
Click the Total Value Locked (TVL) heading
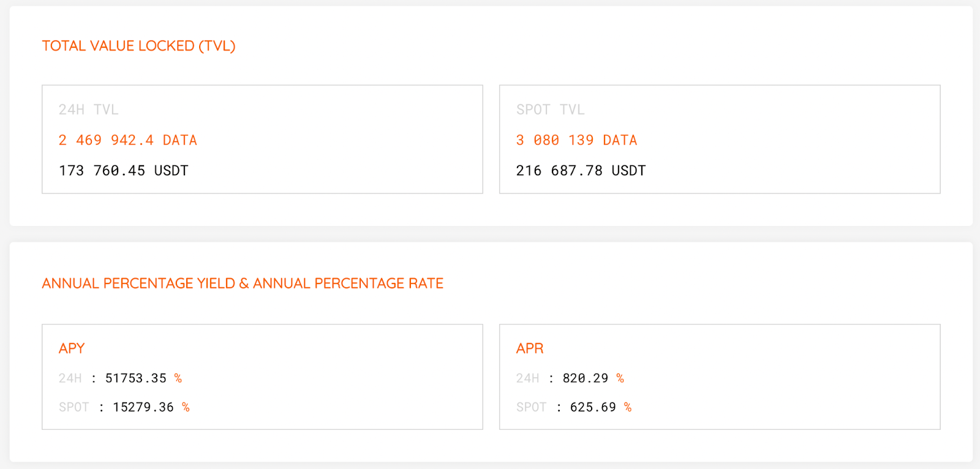(138, 46)
